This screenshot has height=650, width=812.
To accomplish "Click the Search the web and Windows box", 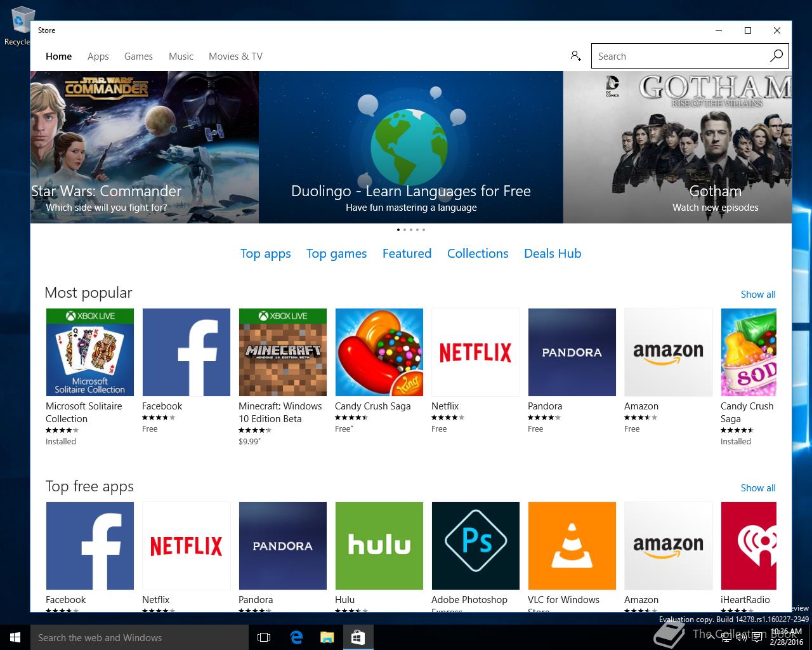I will pyautogui.click(x=140, y=637).
